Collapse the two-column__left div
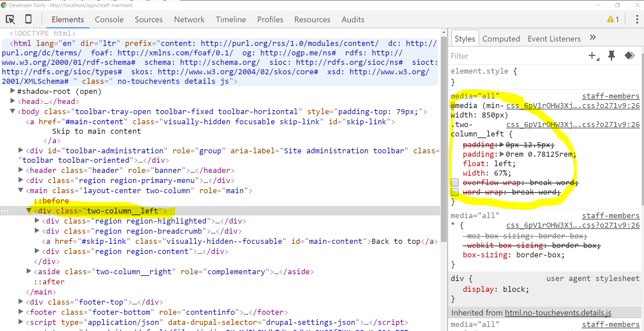This screenshot has width=644, height=331. tap(29, 210)
